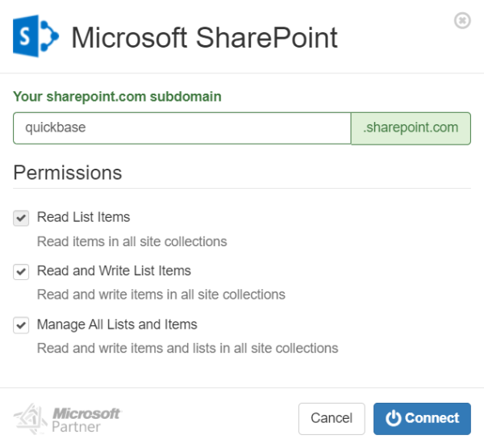This screenshot has width=484, height=448.
Task: Click the Connect button
Action: (422, 418)
